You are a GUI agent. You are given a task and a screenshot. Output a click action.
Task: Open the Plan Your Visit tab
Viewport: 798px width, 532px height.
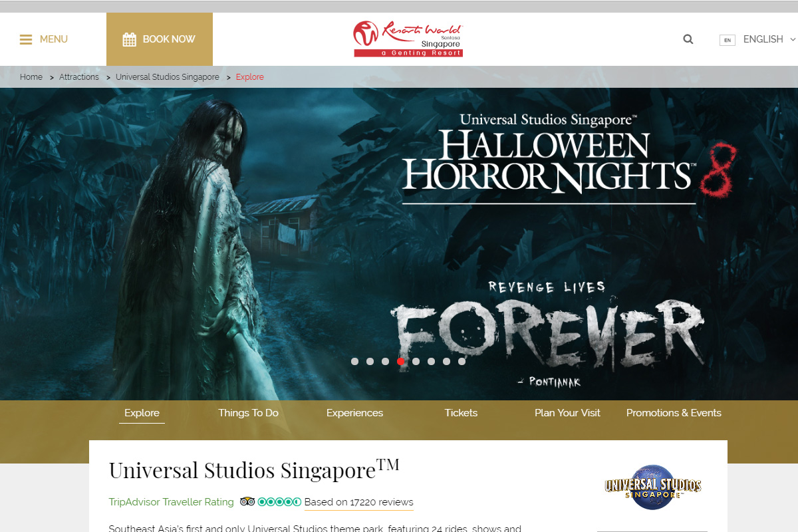[x=567, y=413]
